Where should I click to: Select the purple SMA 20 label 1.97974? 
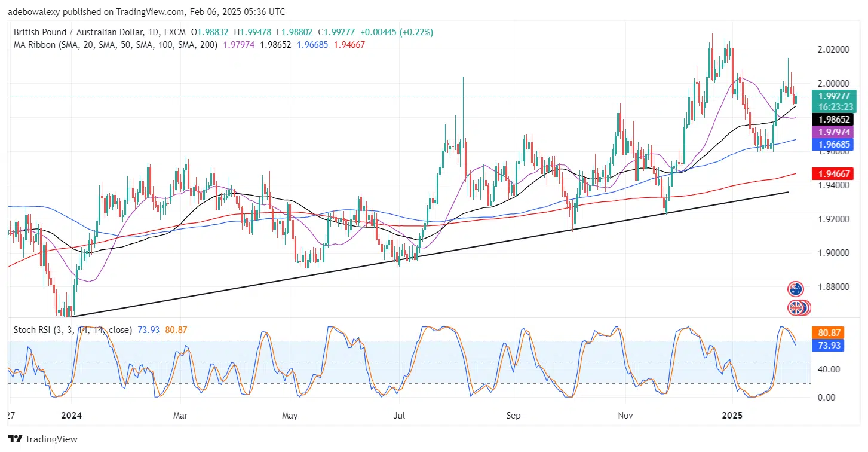point(835,132)
